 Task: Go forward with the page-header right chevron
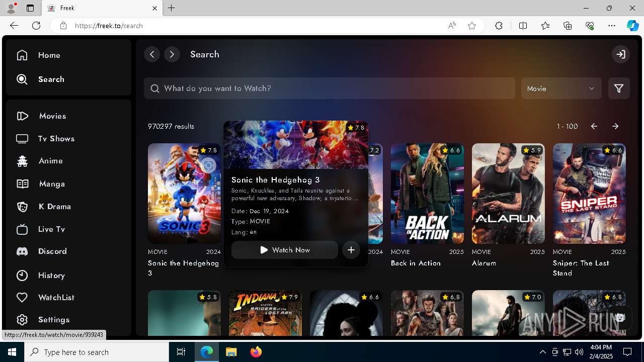(172, 54)
